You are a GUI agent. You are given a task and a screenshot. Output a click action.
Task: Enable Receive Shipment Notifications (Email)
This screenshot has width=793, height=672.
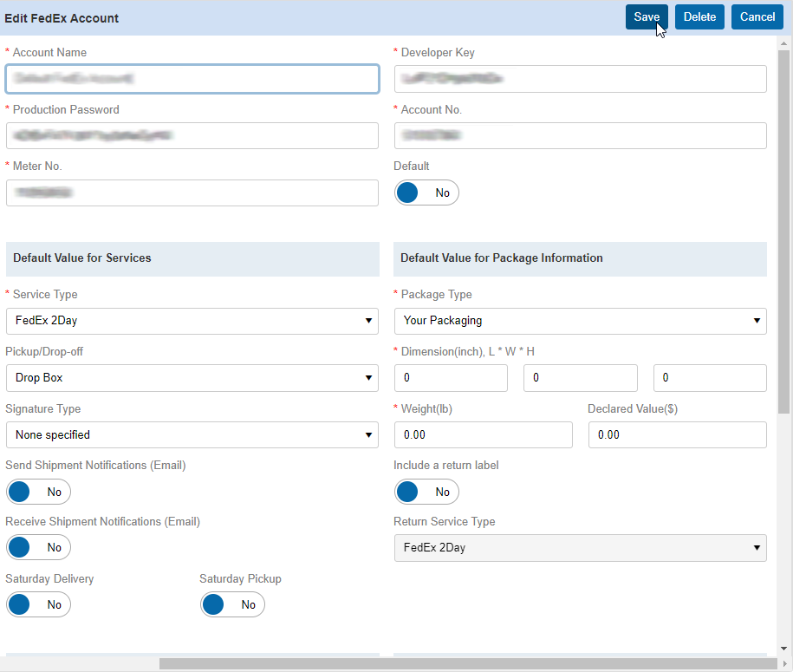[38, 547]
